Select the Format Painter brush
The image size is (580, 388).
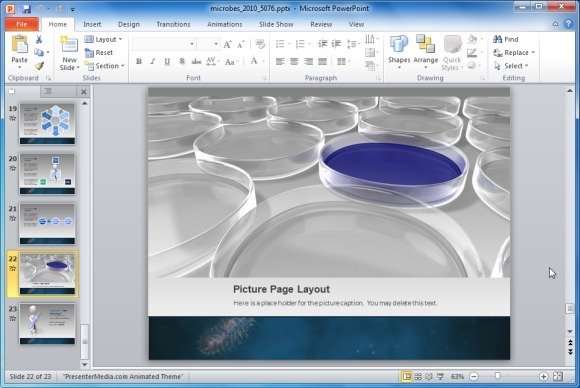tap(39, 66)
